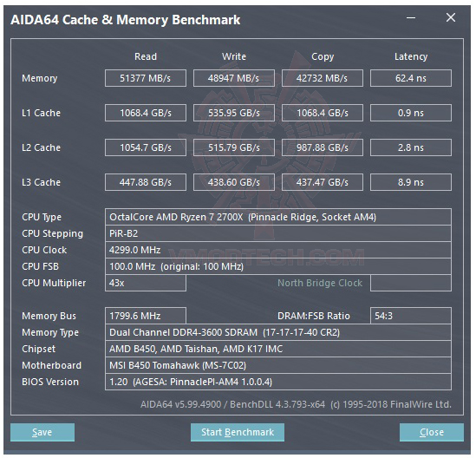476x458 pixels.
Task: Click Memory Bus value 1799.6 MHz
Action: point(146,316)
